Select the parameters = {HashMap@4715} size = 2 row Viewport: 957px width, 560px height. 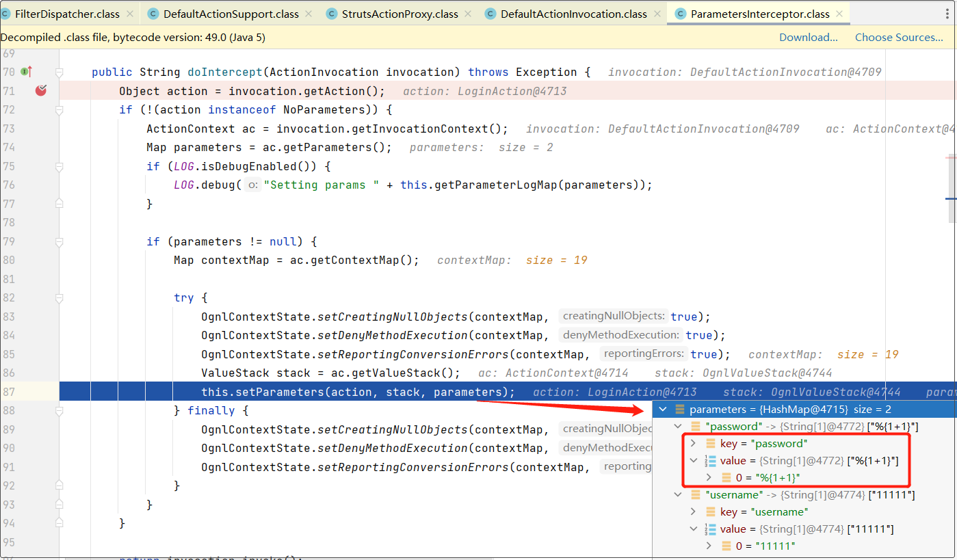(804, 409)
